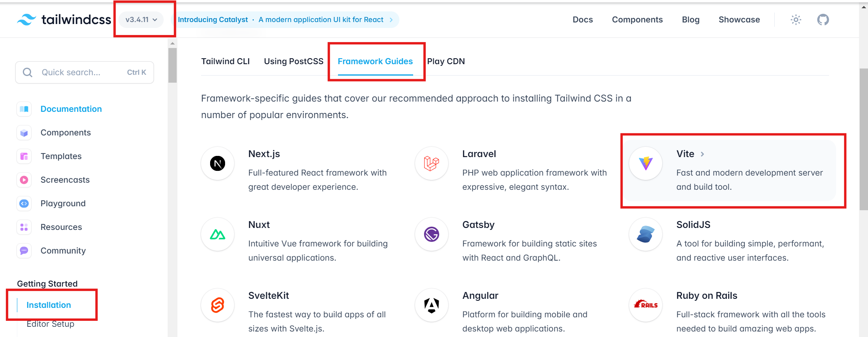Click the Quick search field
Image resolution: width=868 pixels, height=337 pixels.
point(85,72)
